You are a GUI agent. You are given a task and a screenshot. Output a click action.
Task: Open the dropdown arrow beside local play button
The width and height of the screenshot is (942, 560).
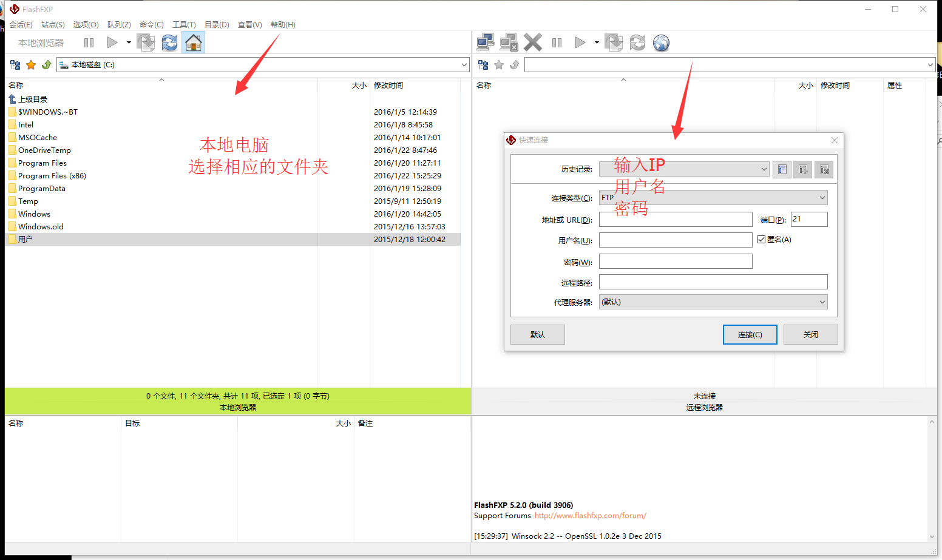pos(129,42)
